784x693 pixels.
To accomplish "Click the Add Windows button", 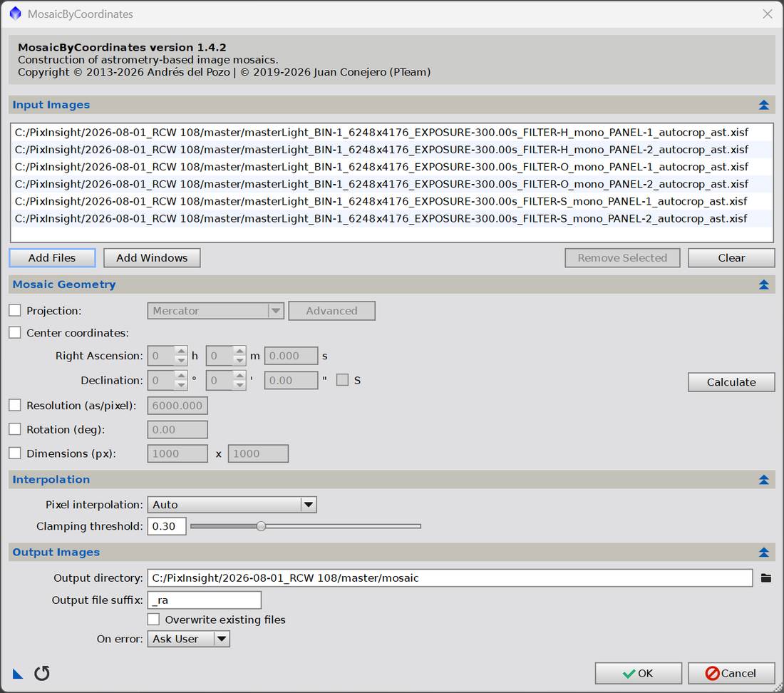I will click(x=152, y=258).
